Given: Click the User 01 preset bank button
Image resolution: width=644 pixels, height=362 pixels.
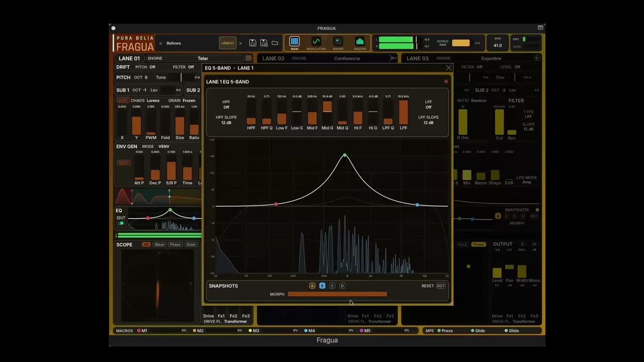Looking at the screenshot, I should click(228, 43).
